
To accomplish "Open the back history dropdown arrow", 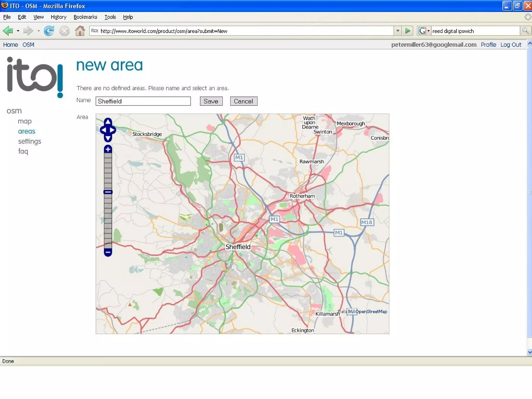I will (18, 31).
